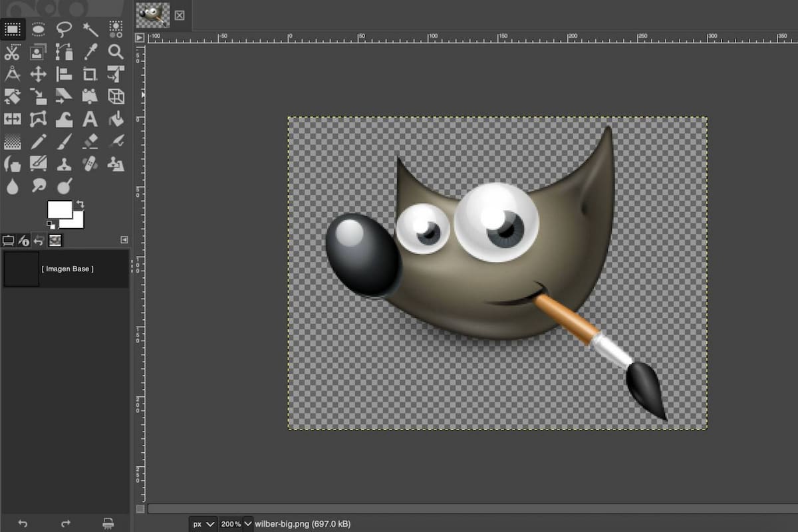The width and height of the screenshot is (798, 532).
Task: Select the Paintbrush tool
Action: pos(64,142)
